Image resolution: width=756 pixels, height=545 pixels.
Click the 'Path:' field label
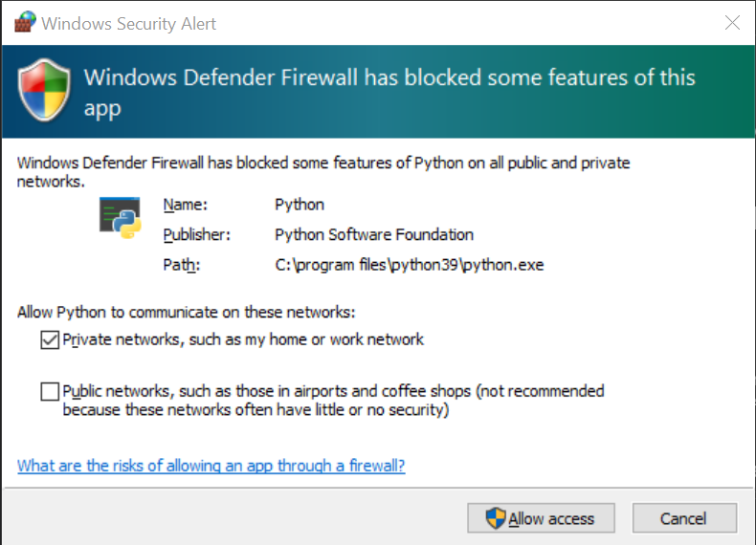(182, 265)
